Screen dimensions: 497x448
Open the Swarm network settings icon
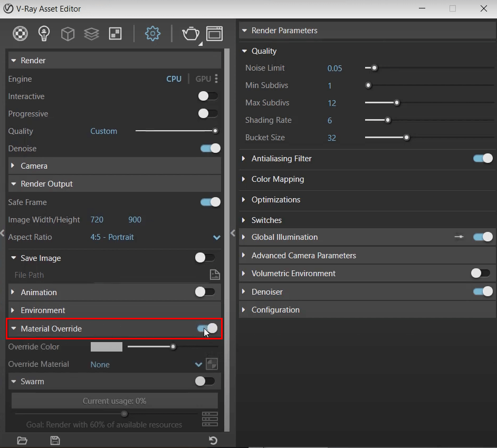[209, 419]
